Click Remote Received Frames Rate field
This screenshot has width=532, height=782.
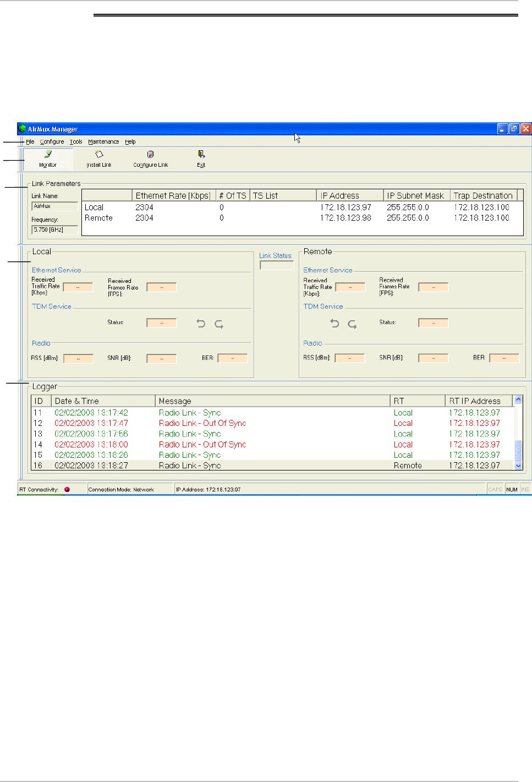[434, 287]
